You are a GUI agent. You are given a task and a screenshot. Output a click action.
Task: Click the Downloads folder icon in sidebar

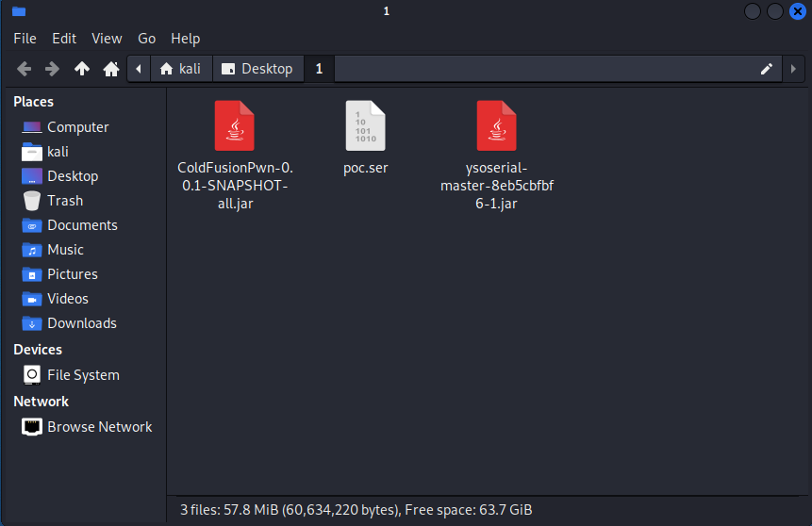pos(31,323)
